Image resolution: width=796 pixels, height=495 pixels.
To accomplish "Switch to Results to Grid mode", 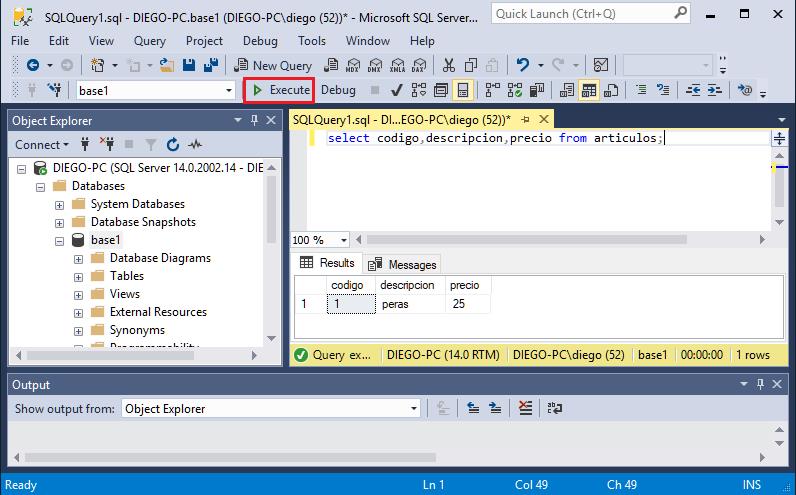I will tap(589, 90).
